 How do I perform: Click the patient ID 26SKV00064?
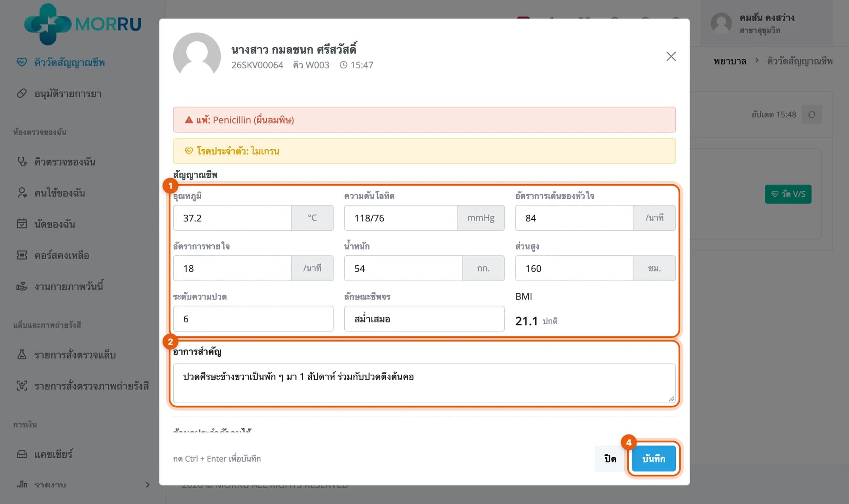pyautogui.click(x=257, y=65)
